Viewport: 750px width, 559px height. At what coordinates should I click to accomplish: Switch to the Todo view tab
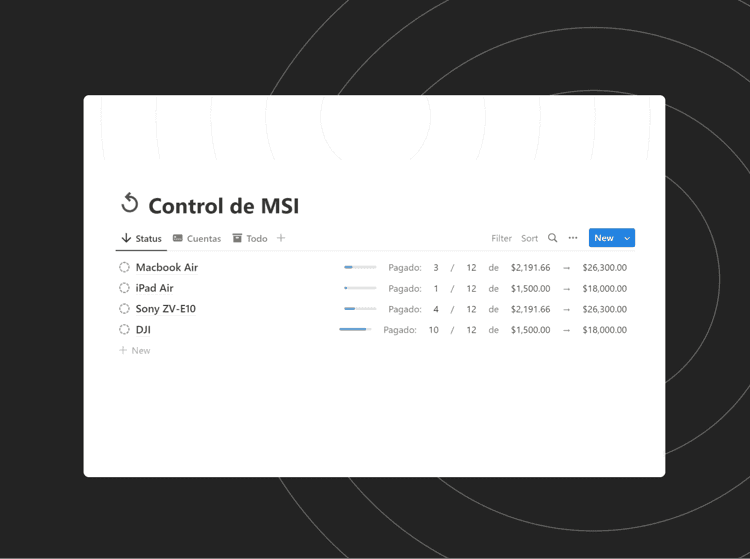tap(250, 239)
